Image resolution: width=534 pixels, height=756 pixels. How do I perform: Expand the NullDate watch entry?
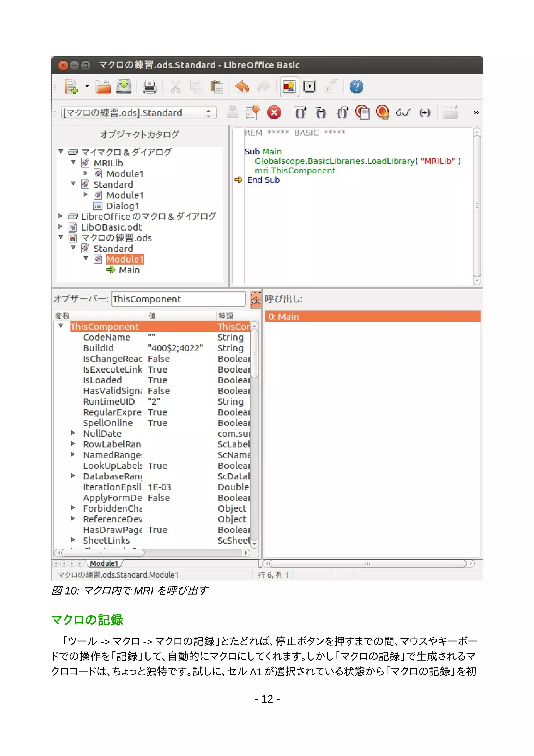point(73,433)
